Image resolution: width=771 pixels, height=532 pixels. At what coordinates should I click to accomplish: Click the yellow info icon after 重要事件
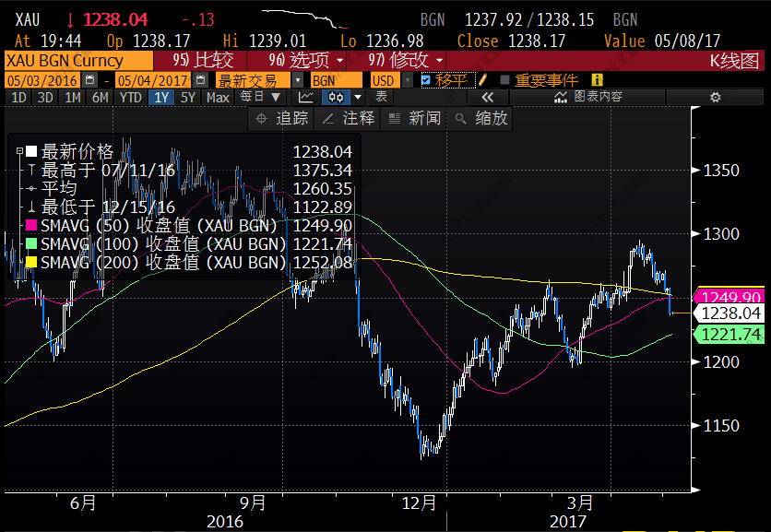pyautogui.click(x=597, y=80)
